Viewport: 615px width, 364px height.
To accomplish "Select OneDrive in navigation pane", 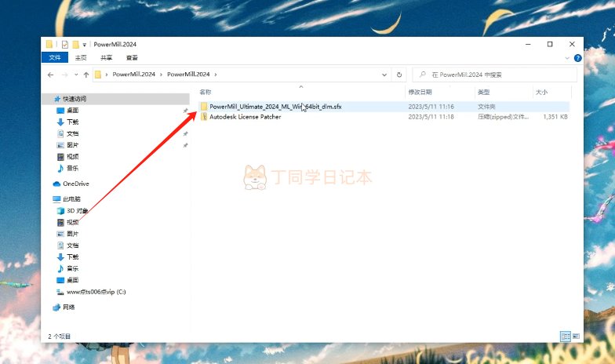I will (75, 184).
